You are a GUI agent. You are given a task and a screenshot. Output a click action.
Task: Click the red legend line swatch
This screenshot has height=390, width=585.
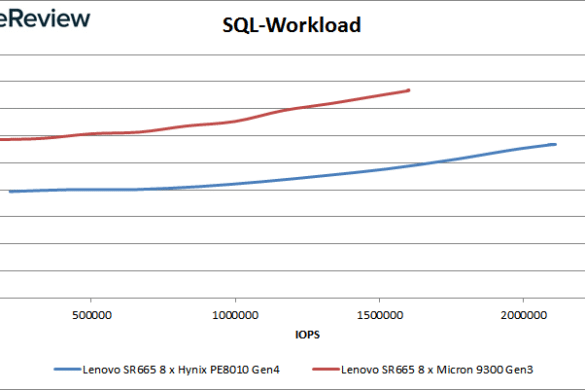(326, 369)
